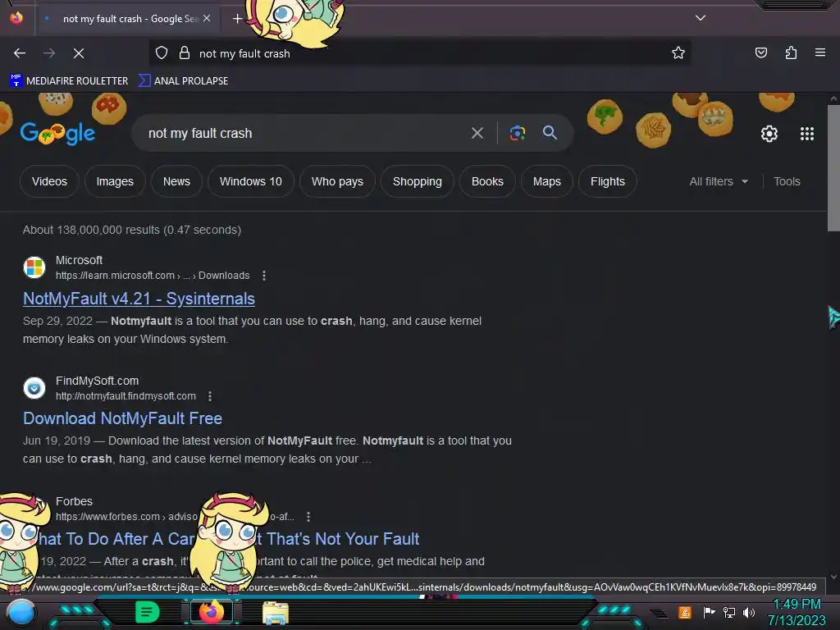Close the 'not my fault crash' tab
The image size is (840, 630).
pyautogui.click(x=207, y=18)
